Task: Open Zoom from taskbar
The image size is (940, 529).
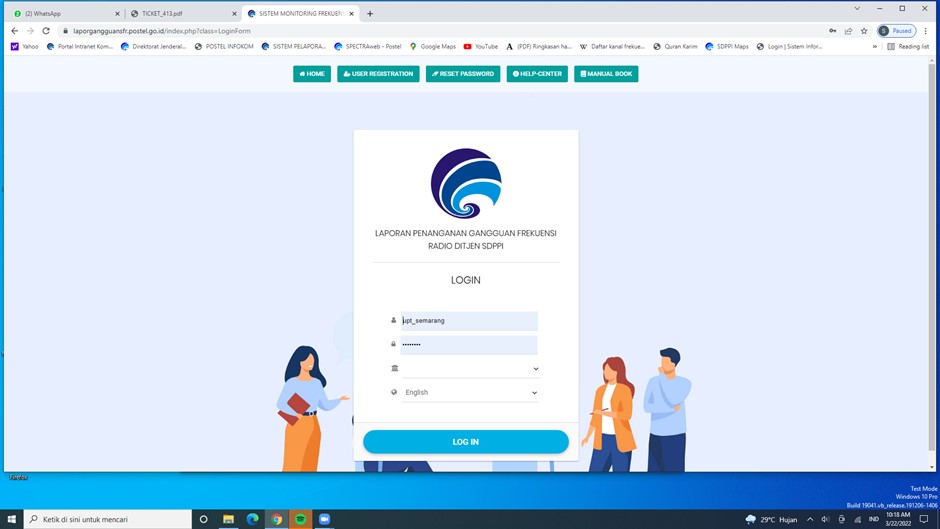Action: (324, 519)
